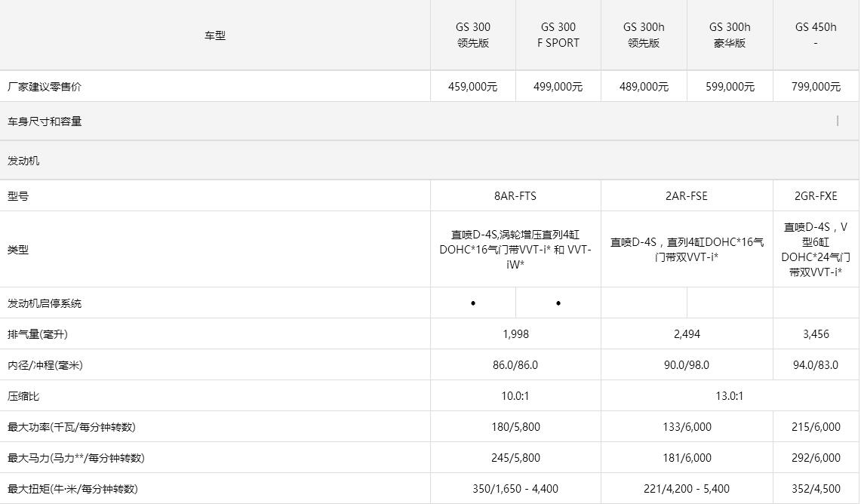Click the start-stop bullet under GS 300 F SPORT
The image size is (861, 504).
coord(558,303)
